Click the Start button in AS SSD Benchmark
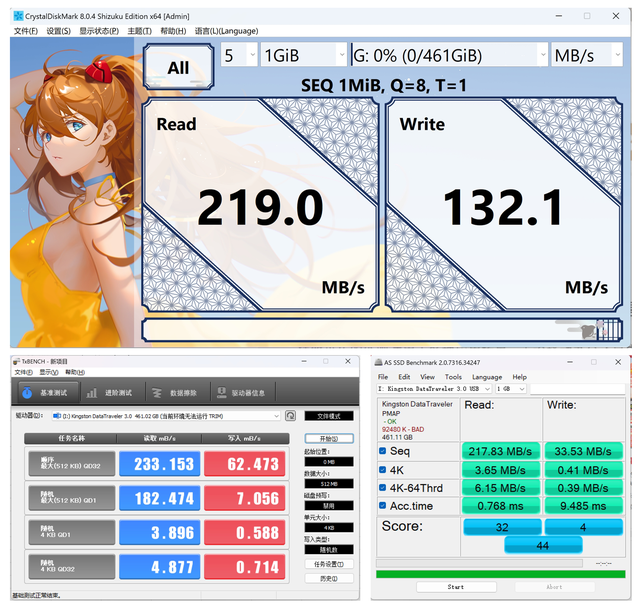 click(456, 587)
